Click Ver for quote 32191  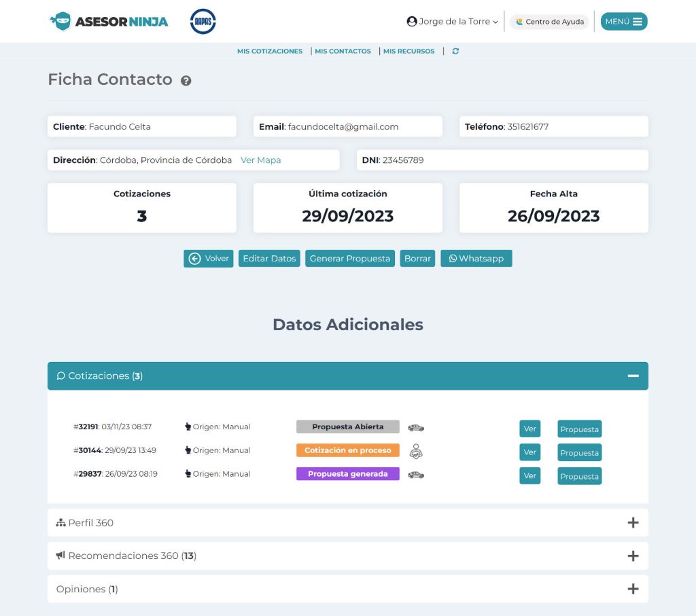tap(529, 429)
